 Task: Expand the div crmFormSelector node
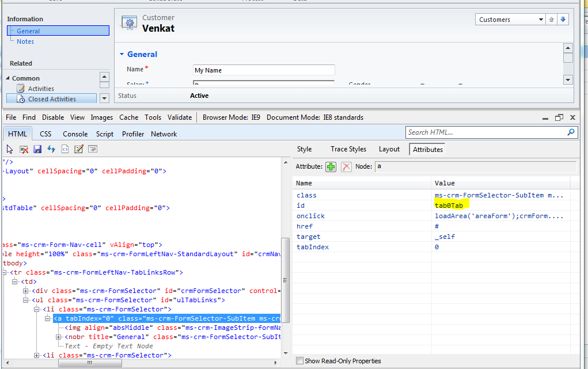[25, 291]
